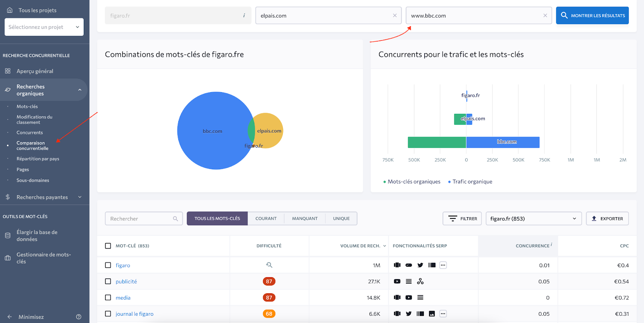
Task: Open Concurrents in sidebar
Action: click(x=29, y=132)
